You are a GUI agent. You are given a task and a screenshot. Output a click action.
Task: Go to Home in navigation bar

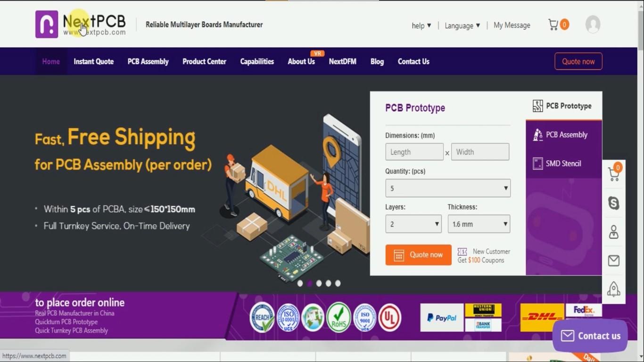[x=51, y=61]
